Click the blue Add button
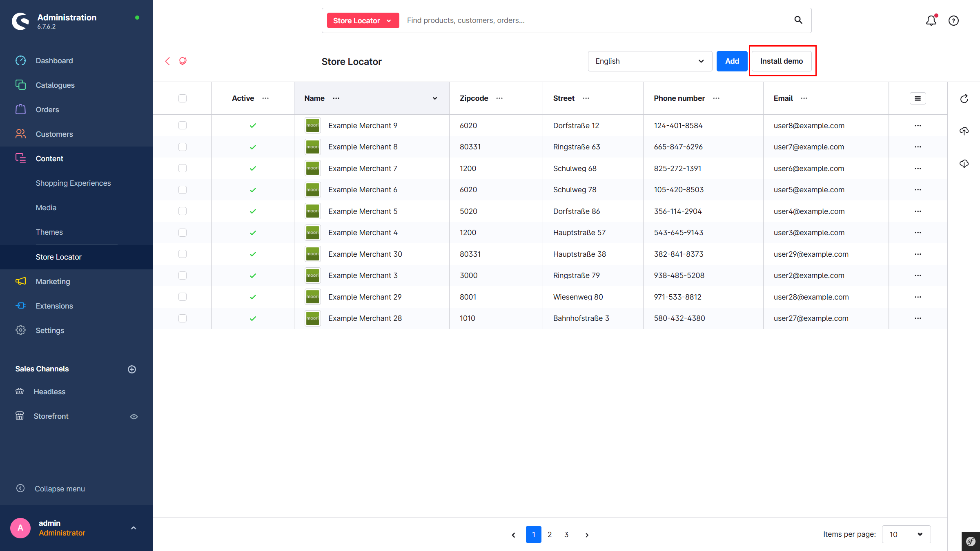Viewport: 980px width, 551px height. [x=732, y=61]
